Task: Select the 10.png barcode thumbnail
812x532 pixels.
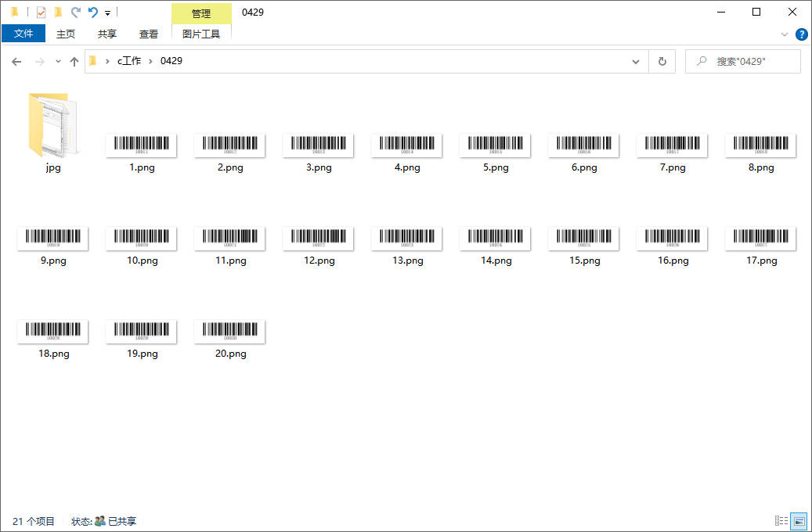Action: (x=142, y=239)
